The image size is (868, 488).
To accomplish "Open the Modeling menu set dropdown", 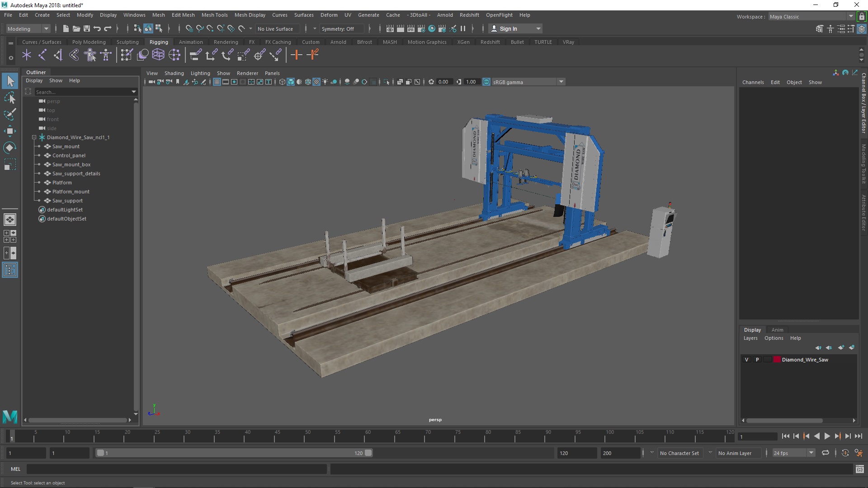I will [28, 28].
